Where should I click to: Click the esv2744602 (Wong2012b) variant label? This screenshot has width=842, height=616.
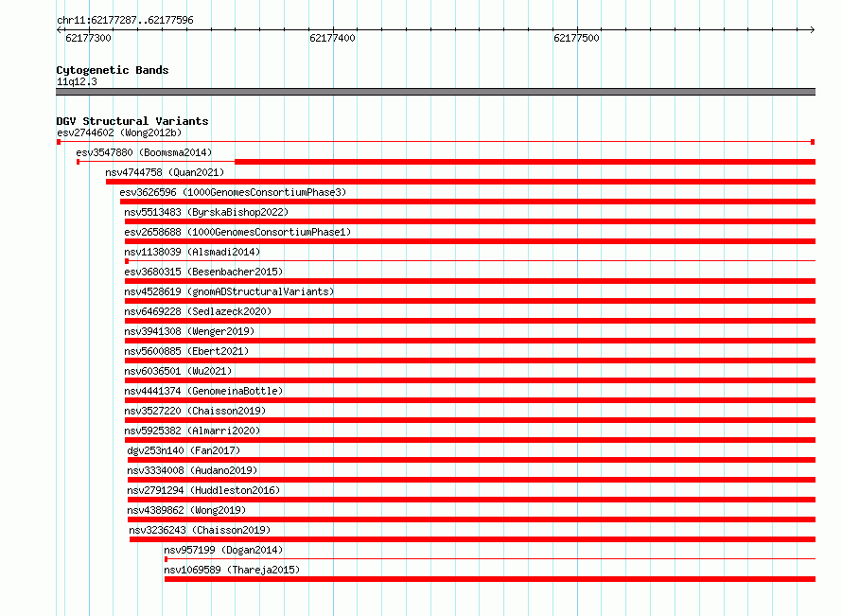tap(119, 132)
